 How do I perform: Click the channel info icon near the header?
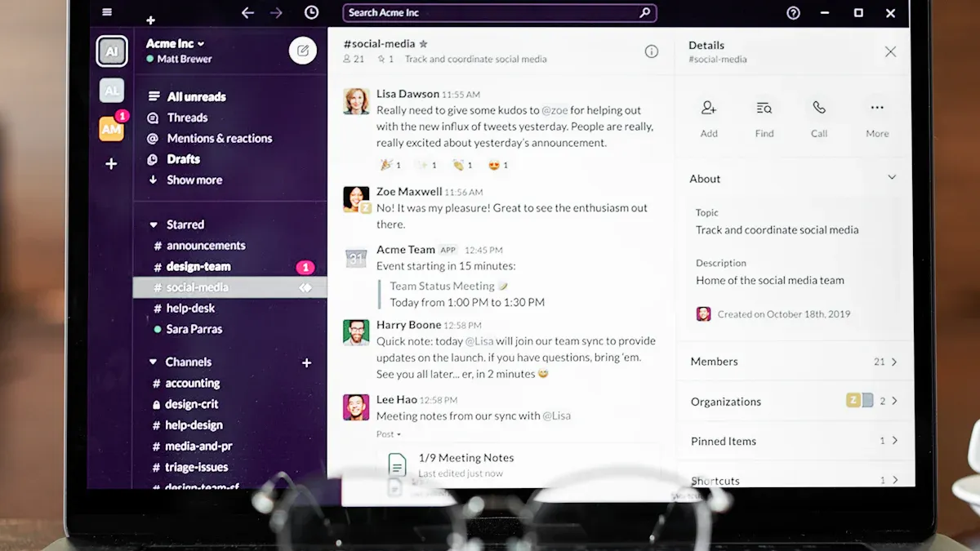pos(652,51)
